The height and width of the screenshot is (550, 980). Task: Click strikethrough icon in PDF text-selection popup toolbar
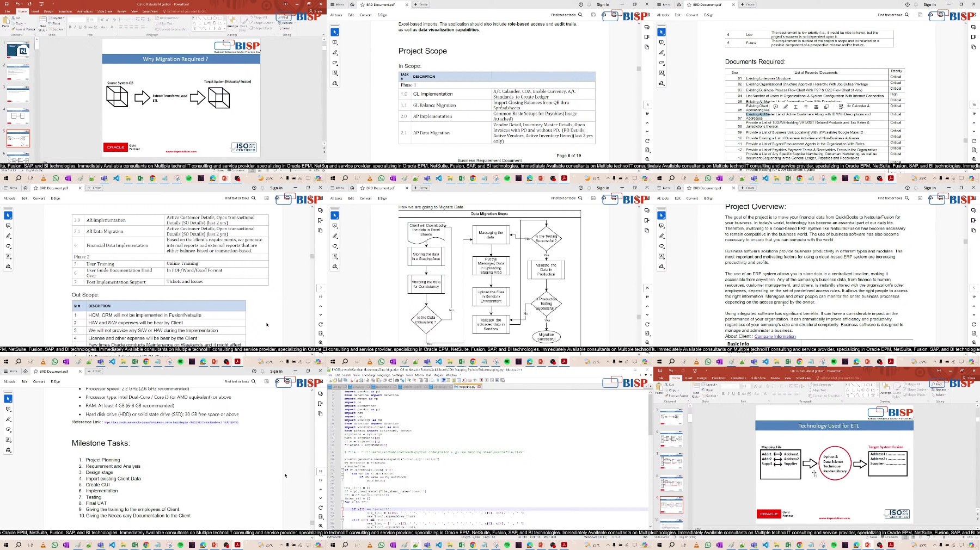[806, 107]
